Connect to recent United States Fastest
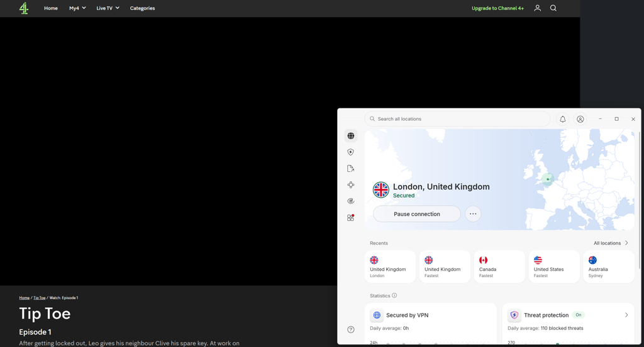The height and width of the screenshot is (347, 644). click(554, 266)
